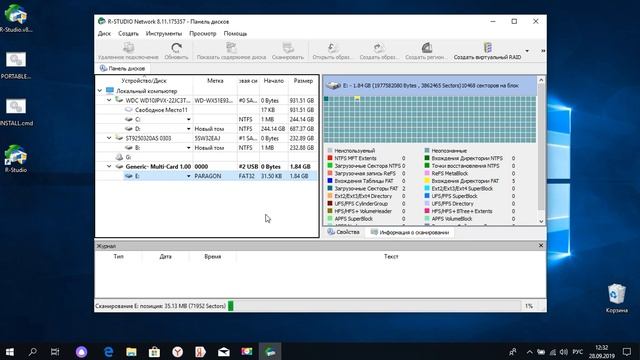This screenshot has width=640, height=360.
Task: Show more toolbar items chevron
Action: coord(543,51)
